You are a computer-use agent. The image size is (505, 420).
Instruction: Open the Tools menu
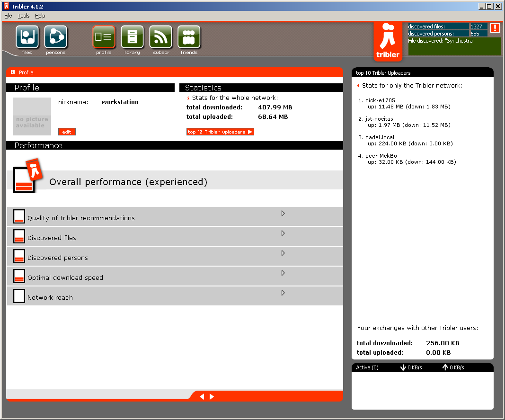24,16
